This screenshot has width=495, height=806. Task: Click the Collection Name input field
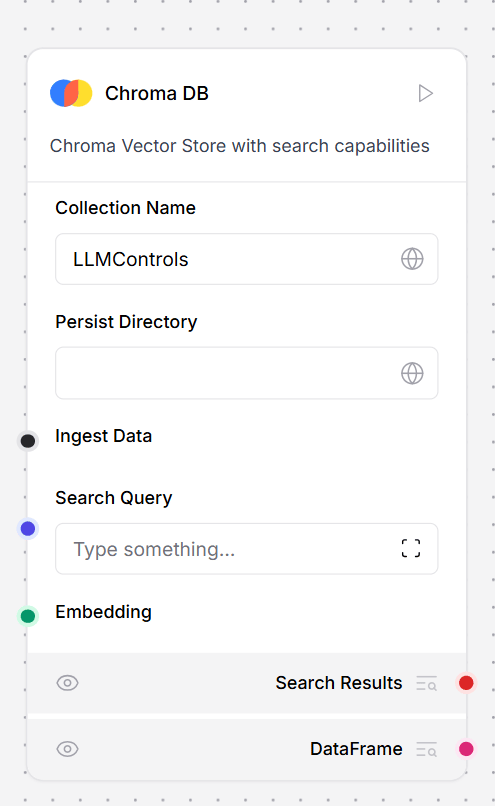pyautogui.click(x=247, y=259)
